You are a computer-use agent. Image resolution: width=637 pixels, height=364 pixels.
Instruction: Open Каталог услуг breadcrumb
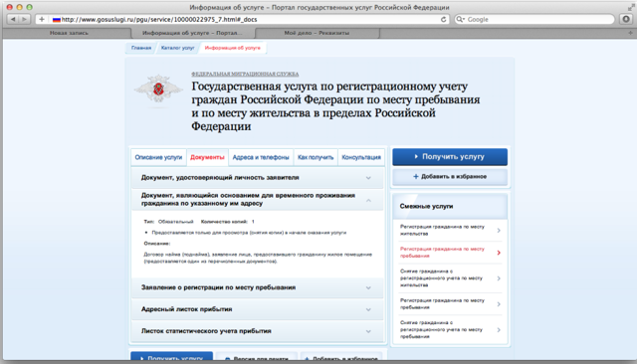177,48
